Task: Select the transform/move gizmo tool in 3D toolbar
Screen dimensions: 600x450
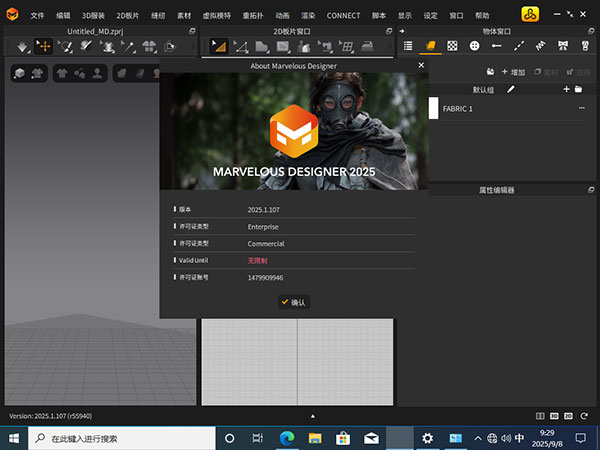Action: (x=44, y=47)
